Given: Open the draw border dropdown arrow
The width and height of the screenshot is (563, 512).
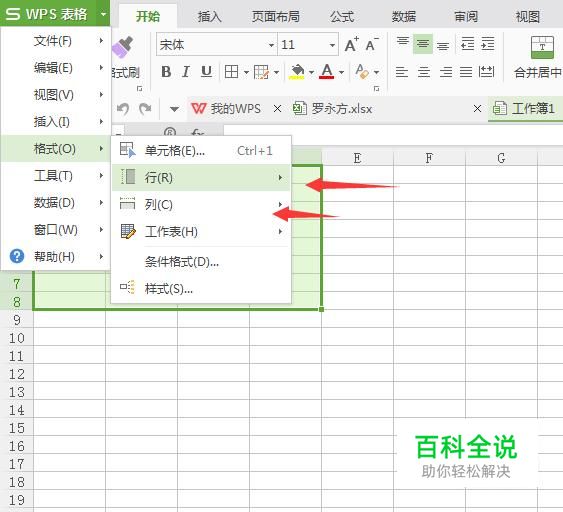Looking at the screenshot, I should click(x=276, y=72).
